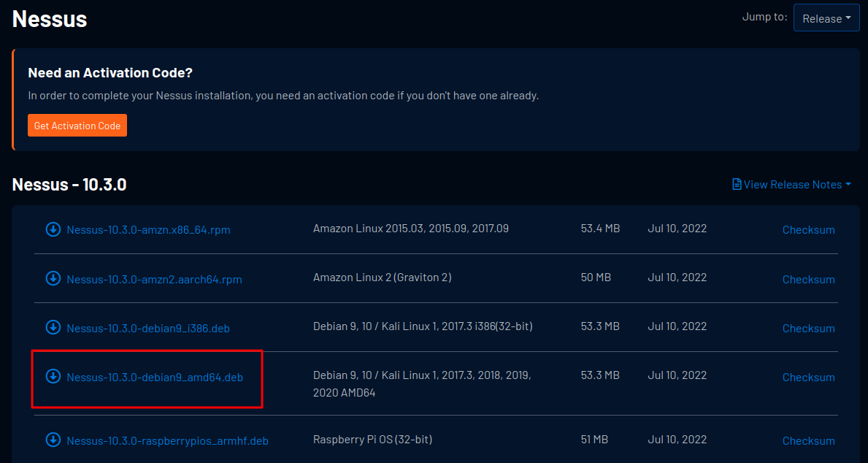Open Checksum for the raspberrypios_armhf deb
Image resolution: width=868 pixels, height=463 pixels.
pos(808,441)
